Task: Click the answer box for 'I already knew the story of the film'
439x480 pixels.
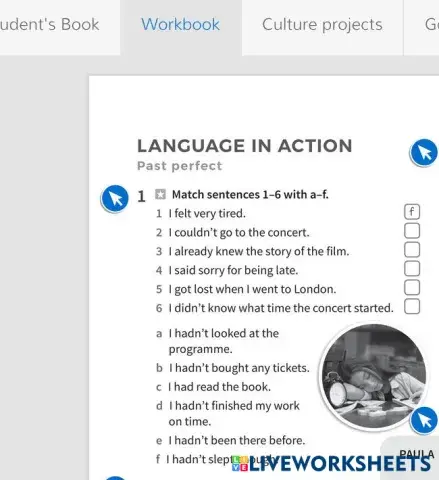Action: (412, 250)
